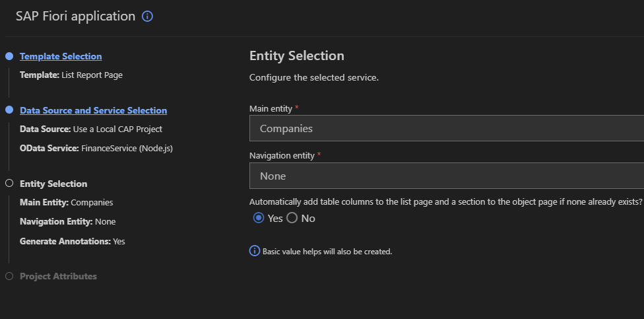The width and height of the screenshot is (644, 319).
Task: Select Yes radio for auto-adding table columns
Action: click(x=259, y=218)
